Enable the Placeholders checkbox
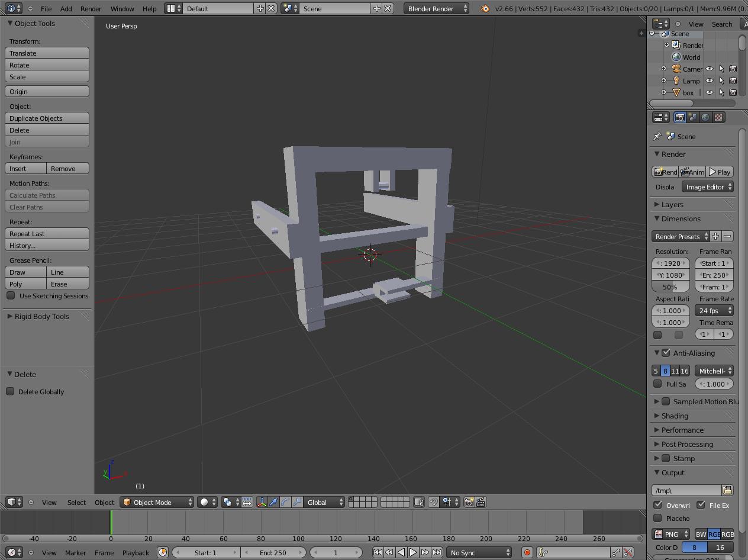Image resolution: width=748 pixels, height=560 pixels. tap(657, 518)
